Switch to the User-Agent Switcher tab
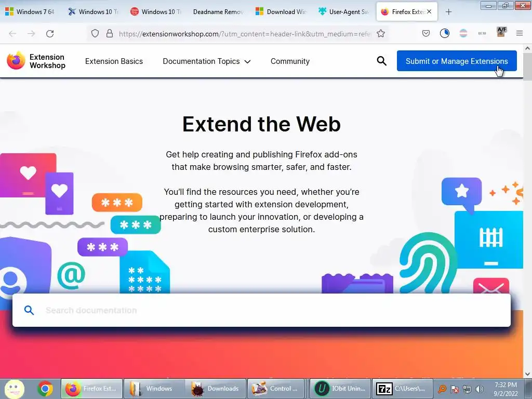The width and height of the screenshot is (532, 399). 343,12
